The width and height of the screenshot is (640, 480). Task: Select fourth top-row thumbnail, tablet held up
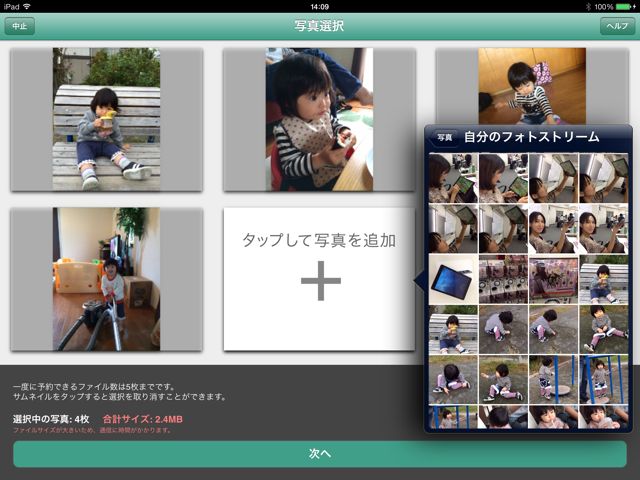coord(604,178)
